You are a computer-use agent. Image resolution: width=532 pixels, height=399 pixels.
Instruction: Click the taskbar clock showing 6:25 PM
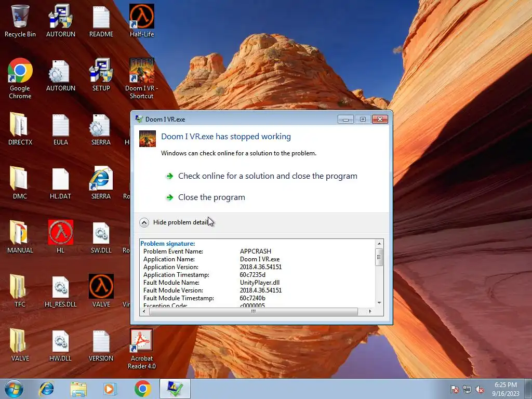[506, 389]
